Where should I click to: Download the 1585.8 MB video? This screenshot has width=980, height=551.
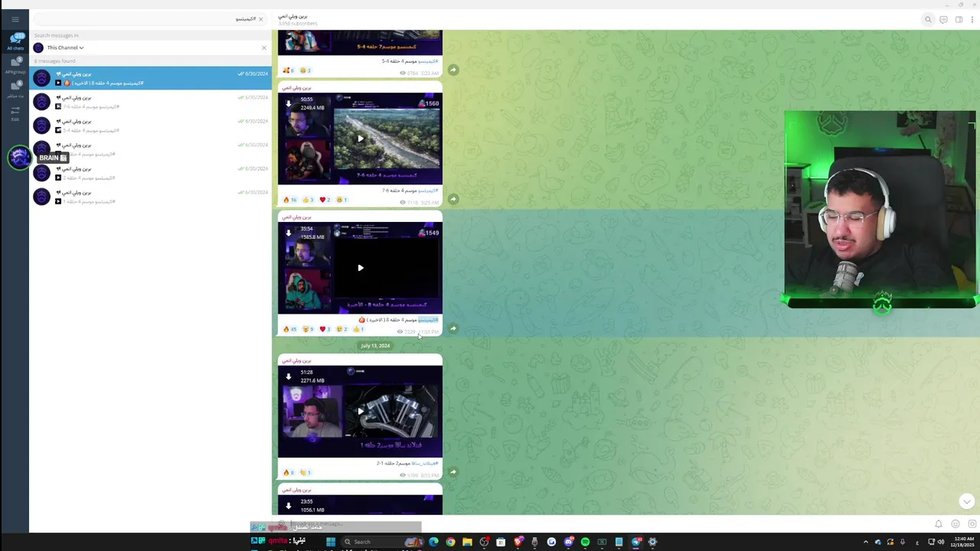point(289,233)
